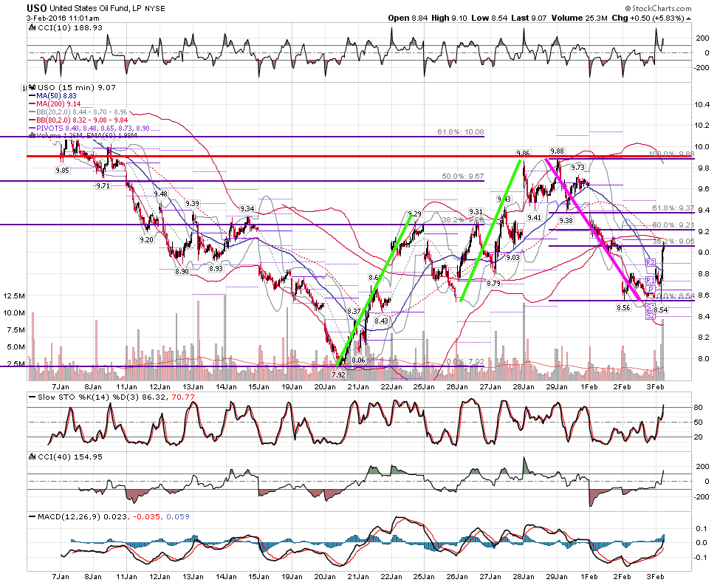720x588 pixels.
Task: Click the USO ticker symbol in the title
Action: pyautogui.click(x=36, y=8)
